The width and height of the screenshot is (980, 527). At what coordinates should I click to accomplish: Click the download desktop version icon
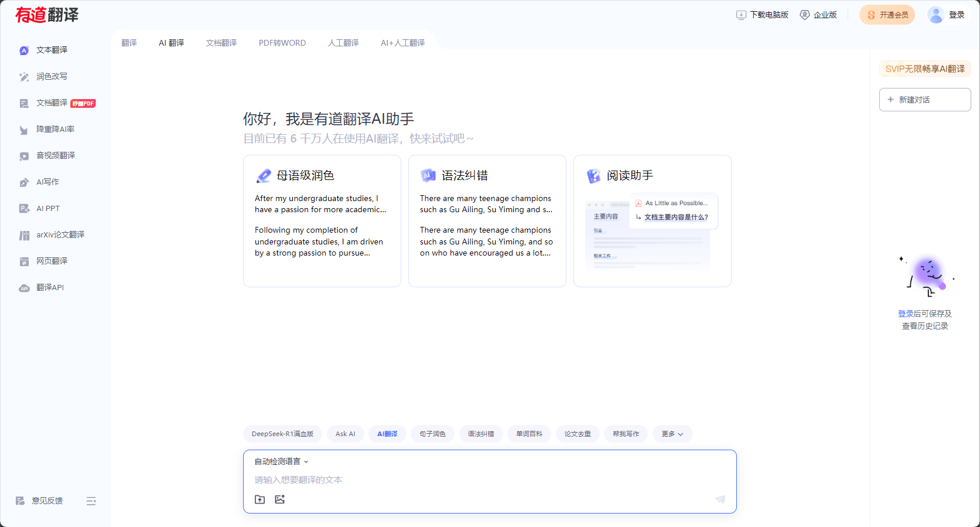(741, 15)
